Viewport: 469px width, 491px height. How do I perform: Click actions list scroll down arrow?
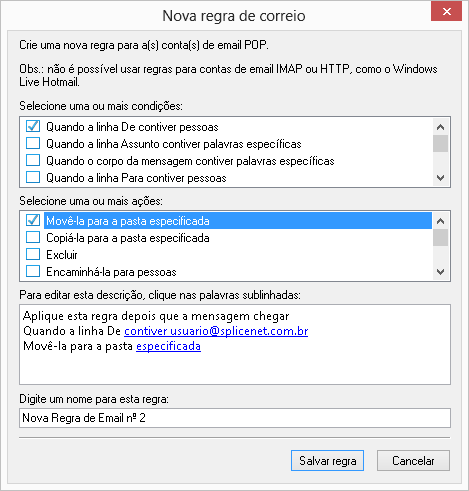[x=440, y=272]
